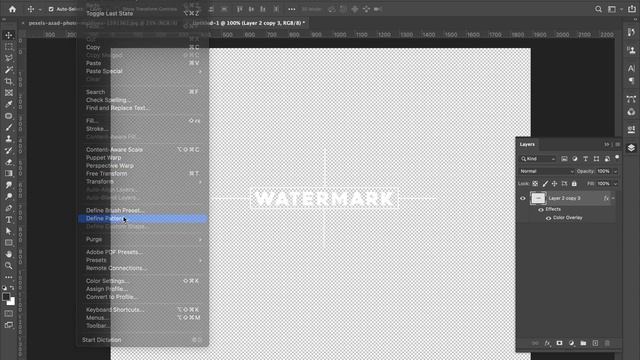This screenshot has width=640, height=360.
Task: Click the Share export icon at top right
Action: click(631, 9)
